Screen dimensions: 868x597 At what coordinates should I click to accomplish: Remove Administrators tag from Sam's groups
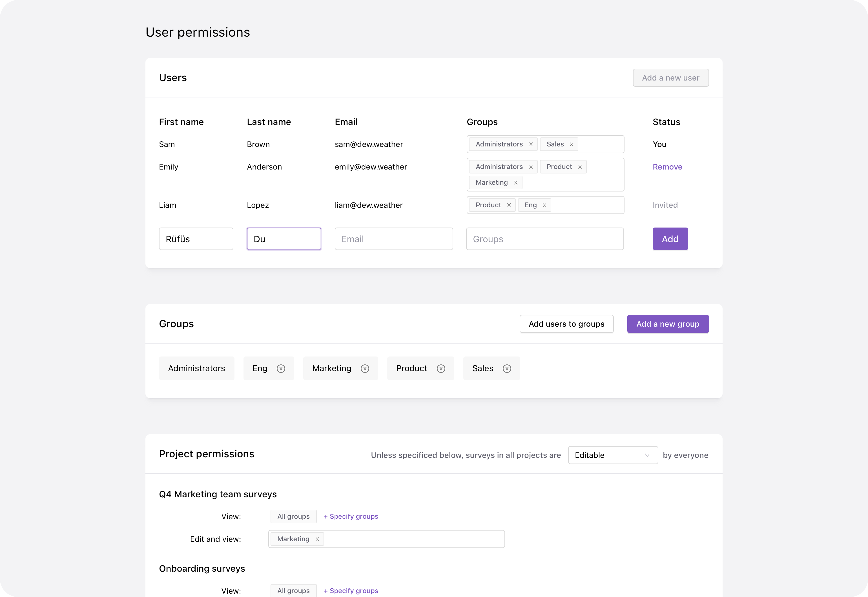click(x=531, y=144)
